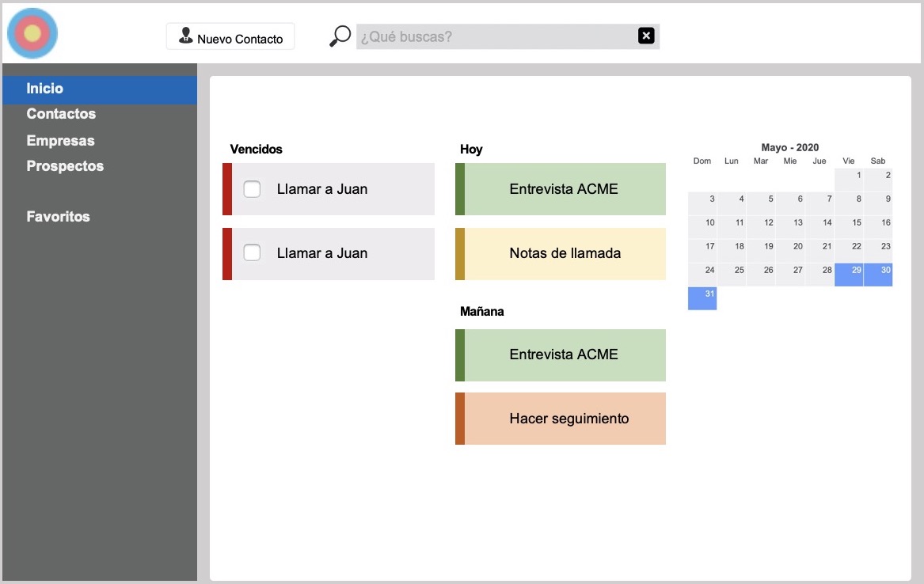Pick day 9 in the calendar

(x=878, y=203)
